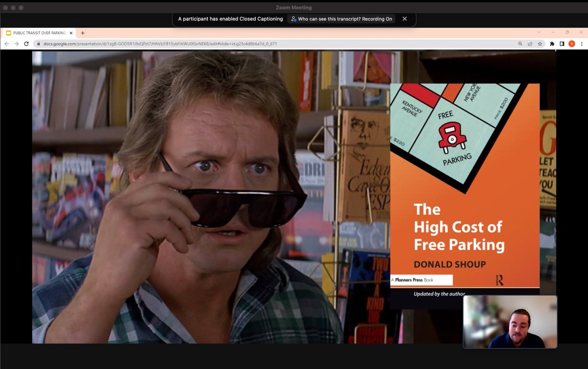Click the yellow Google Slides favicon
This screenshot has width=588, height=369.
(8, 33)
